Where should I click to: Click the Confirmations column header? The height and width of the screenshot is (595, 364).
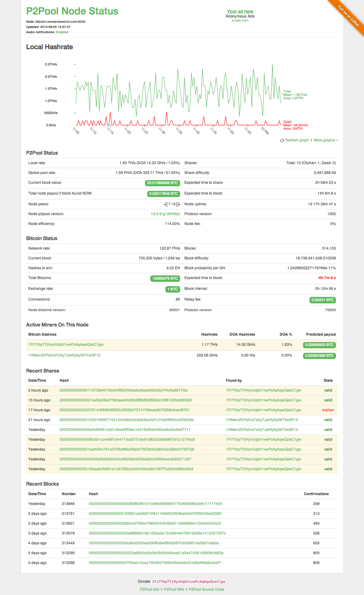point(316,494)
